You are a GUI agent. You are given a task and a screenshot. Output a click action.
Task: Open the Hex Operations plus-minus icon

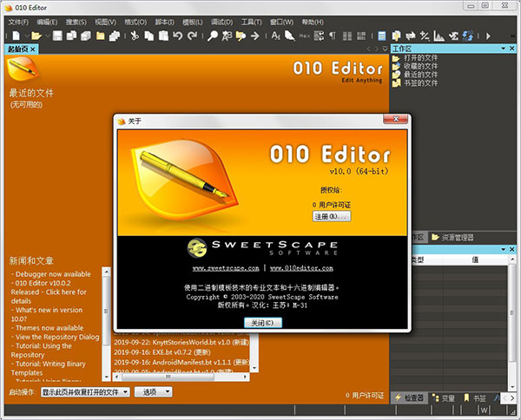(425, 36)
